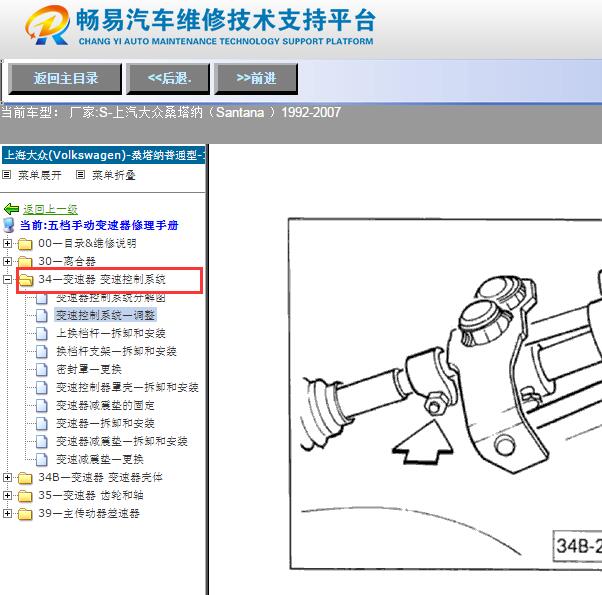Open the 变速控制器罩壳—拆卸和安装 page
602x595 pixels.
(127, 387)
